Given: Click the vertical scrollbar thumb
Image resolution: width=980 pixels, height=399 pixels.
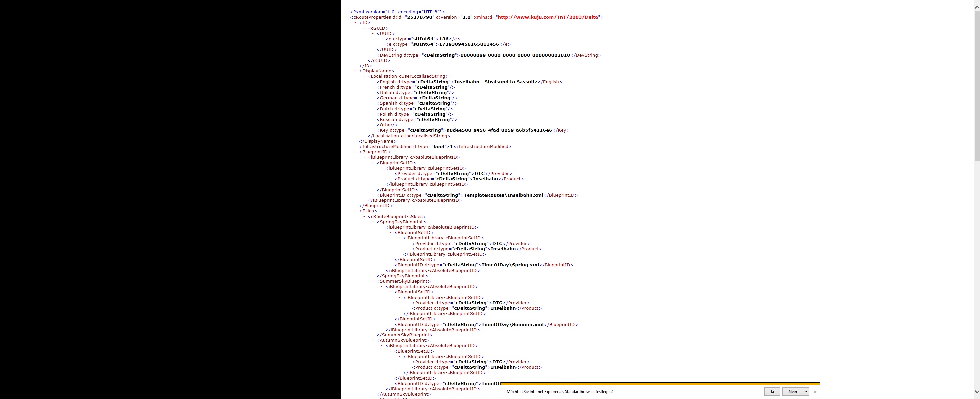Looking at the screenshot, I should pyautogui.click(x=977, y=85).
